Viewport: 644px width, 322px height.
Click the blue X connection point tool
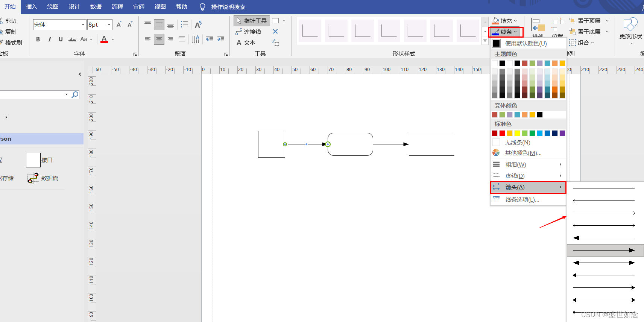(275, 32)
